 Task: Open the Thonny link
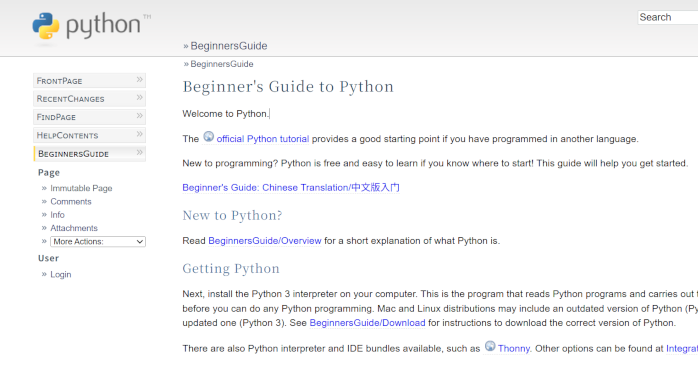tap(514, 349)
